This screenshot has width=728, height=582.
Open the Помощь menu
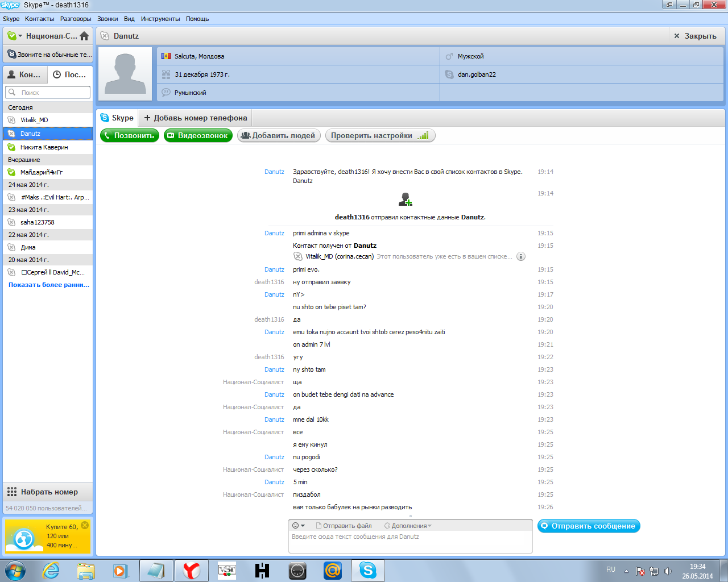point(197,19)
